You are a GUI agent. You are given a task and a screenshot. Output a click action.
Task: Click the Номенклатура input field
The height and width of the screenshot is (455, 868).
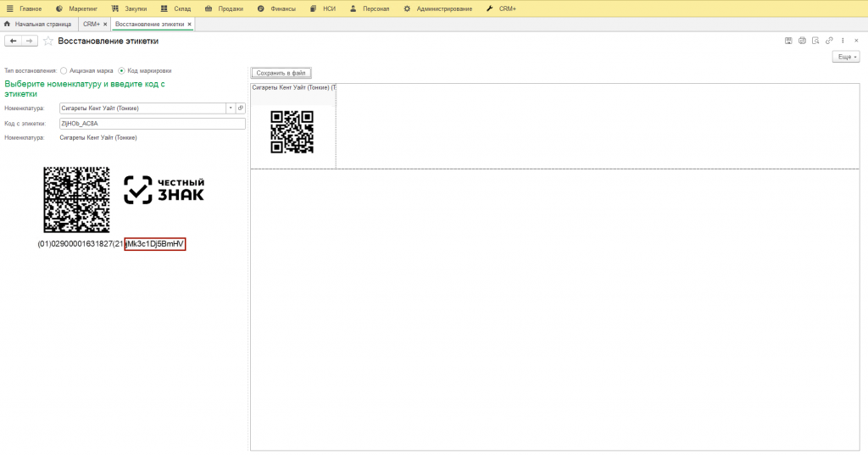(x=142, y=108)
